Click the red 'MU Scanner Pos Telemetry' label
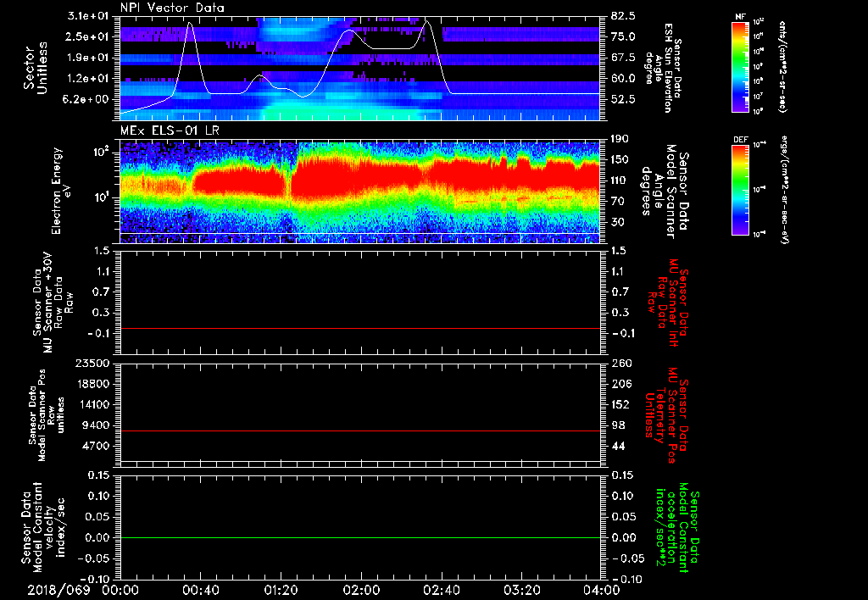The image size is (868, 600). [665, 415]
